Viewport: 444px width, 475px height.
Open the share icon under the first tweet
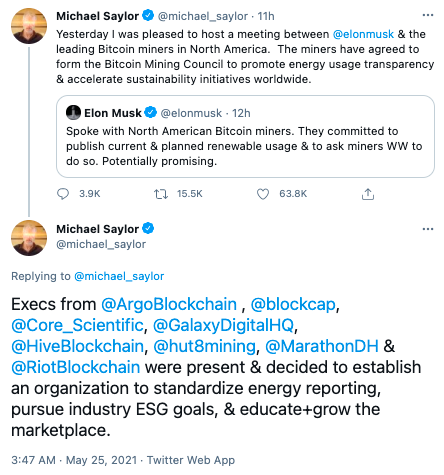(x=368, y=194)
